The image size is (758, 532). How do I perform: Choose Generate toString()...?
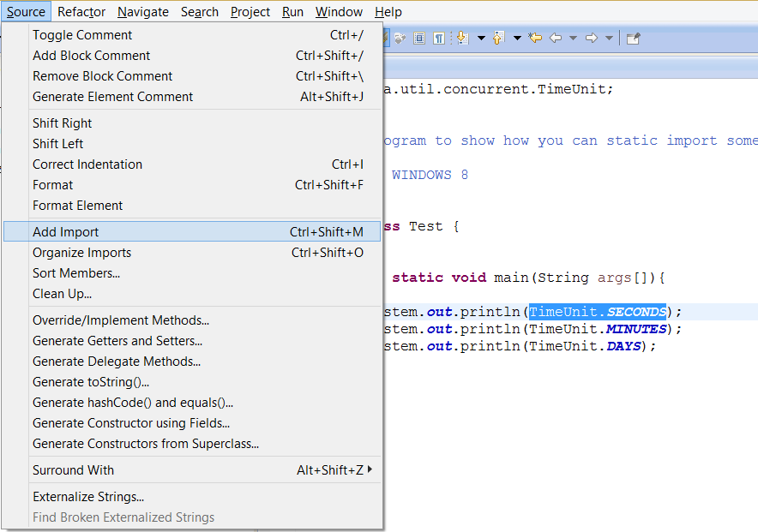(192, 382)
